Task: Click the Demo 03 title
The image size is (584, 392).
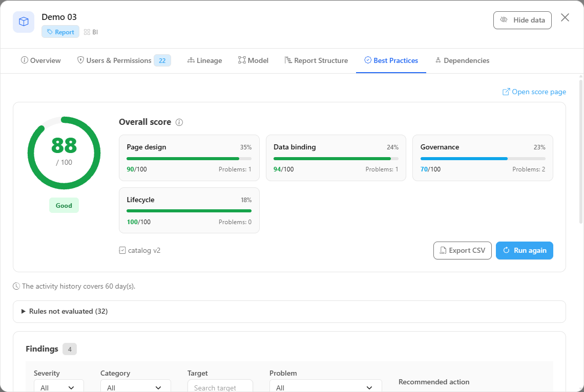Action: tap(59, 17)
